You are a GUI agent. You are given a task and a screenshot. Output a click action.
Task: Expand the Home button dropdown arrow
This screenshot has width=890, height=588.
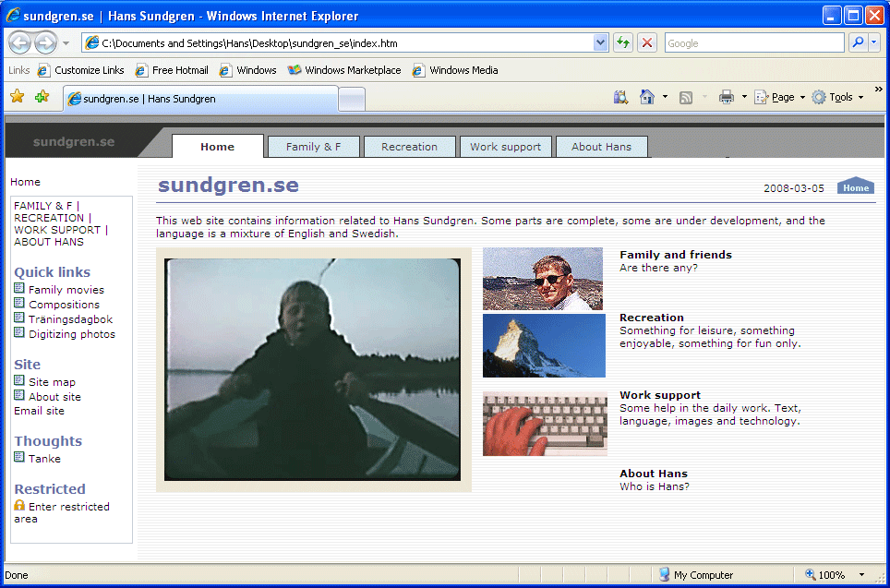point(665,97)
